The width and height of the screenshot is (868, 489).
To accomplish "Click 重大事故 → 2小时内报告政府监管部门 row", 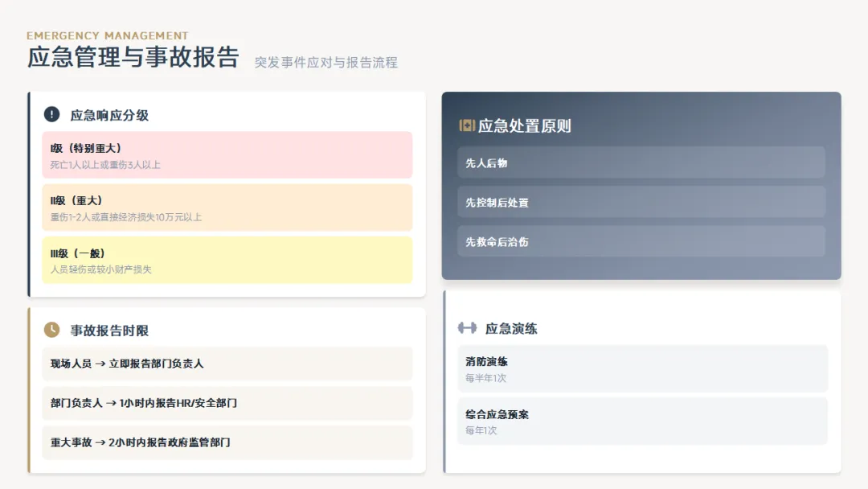I will 227,442.
